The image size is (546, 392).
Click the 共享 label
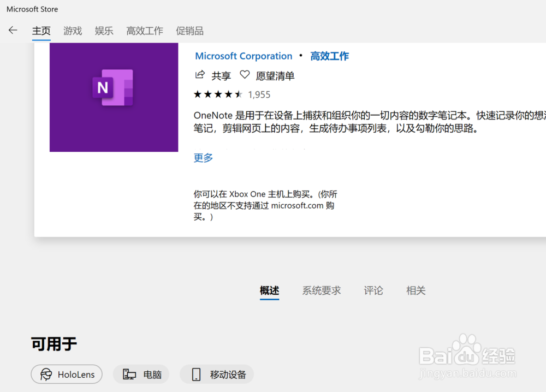[x=221, y=75]
